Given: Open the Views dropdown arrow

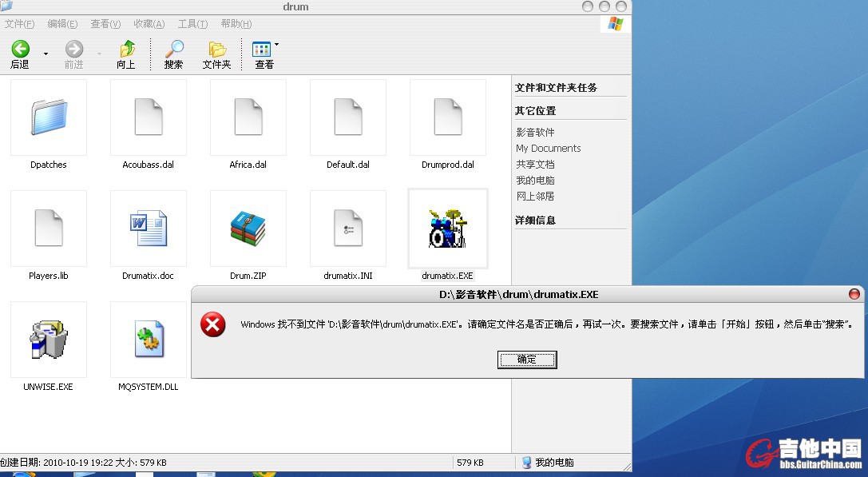Looking at the screenshot, I should click(277, 44).
